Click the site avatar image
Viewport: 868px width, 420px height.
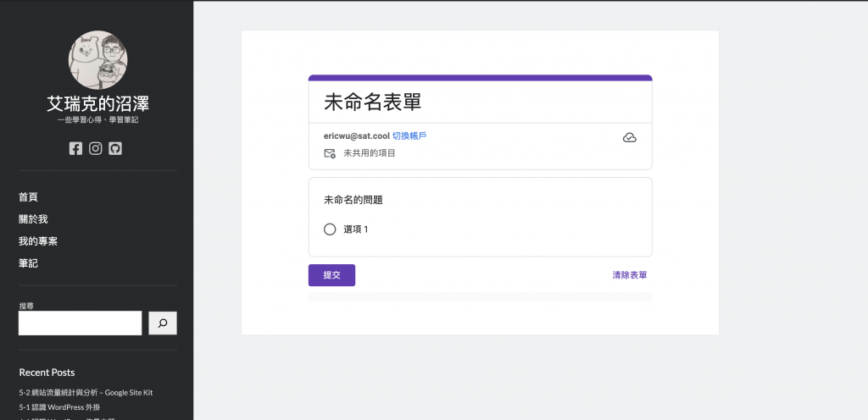click(x=98, y=59)
